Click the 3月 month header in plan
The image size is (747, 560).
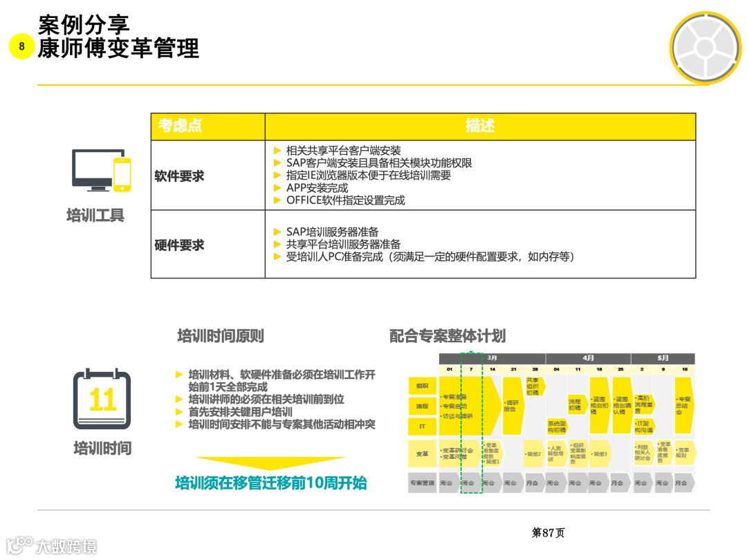click(x=492, y=358)
